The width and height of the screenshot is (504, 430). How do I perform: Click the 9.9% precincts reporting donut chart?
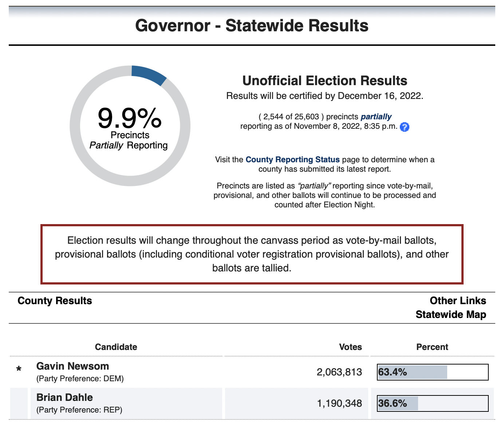[130, 126]
